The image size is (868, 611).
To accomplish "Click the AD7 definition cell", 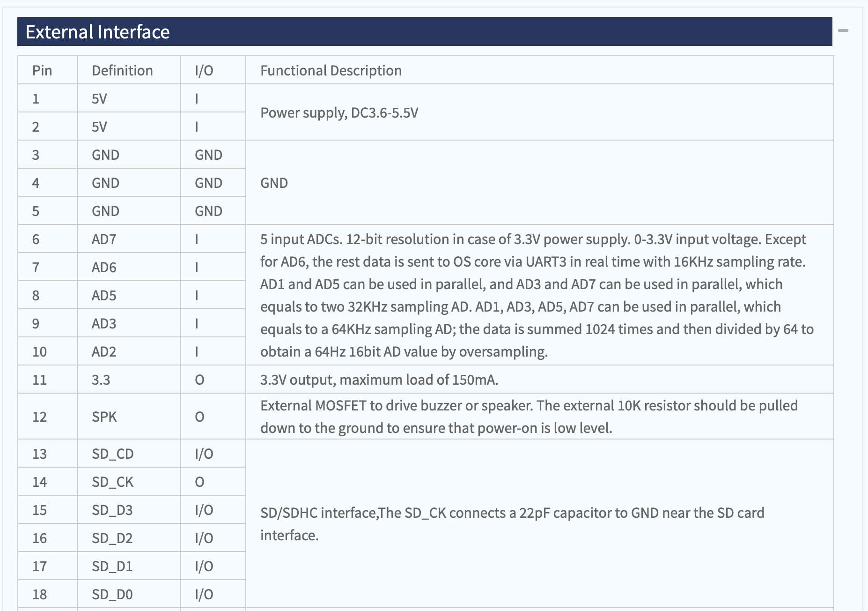I will click(x=129, y=239).
